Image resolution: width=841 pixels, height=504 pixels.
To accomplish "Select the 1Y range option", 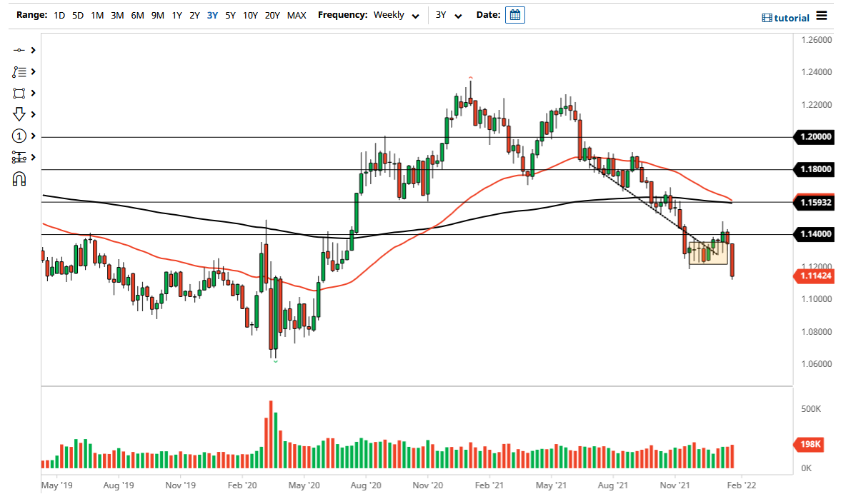I will (x=176, y=15).
